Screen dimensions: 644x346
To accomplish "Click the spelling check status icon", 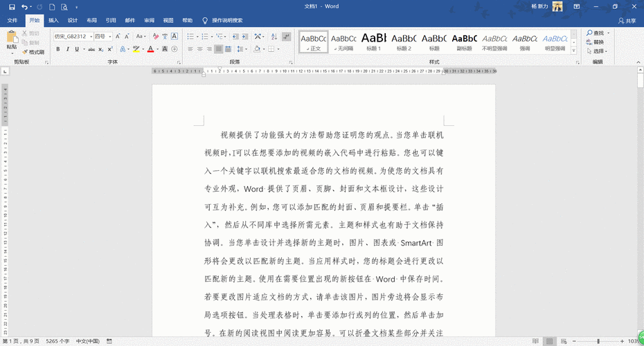I will coord(109,341).
